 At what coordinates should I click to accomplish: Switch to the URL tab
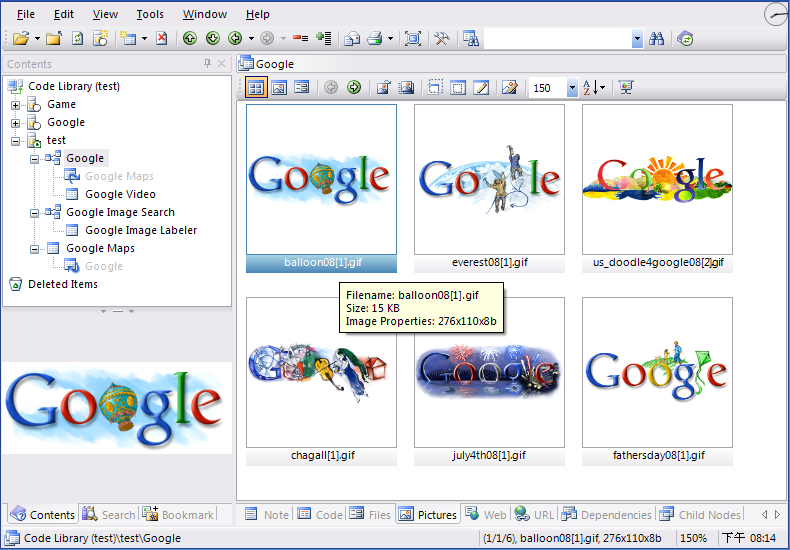tap(535, 514)
